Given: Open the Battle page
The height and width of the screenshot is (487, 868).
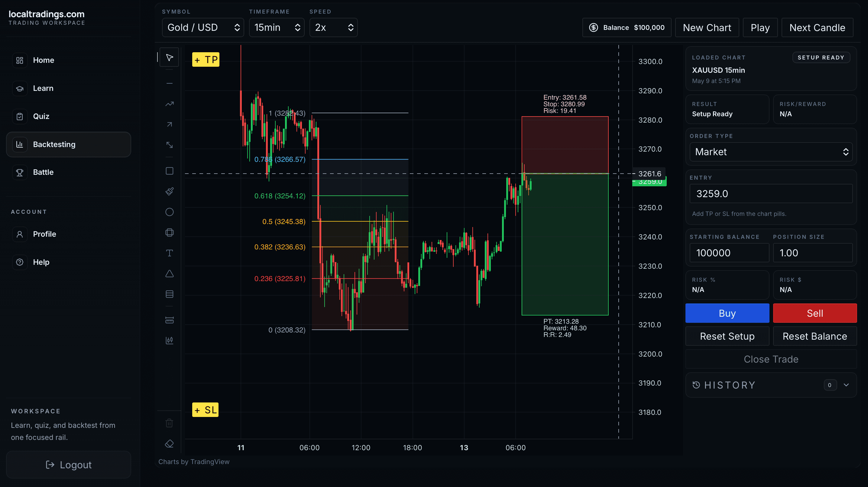Looking at the screenshot, I should point(68,172).
